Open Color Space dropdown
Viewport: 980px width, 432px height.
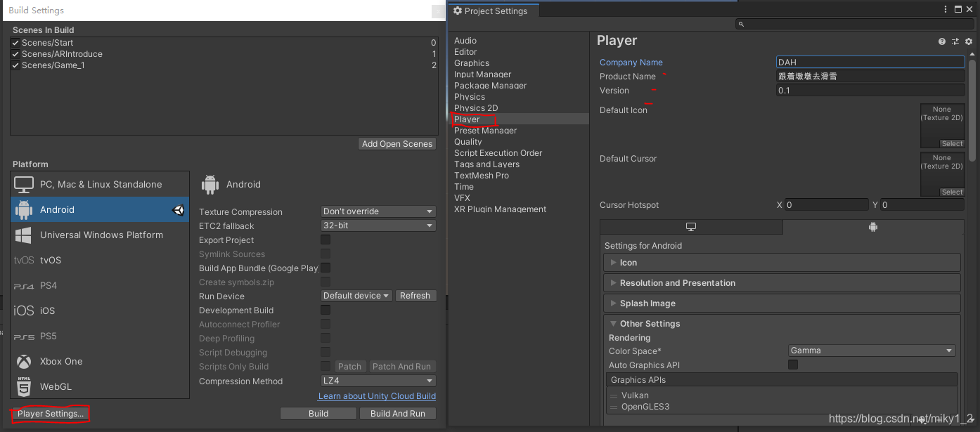(872, 351)
